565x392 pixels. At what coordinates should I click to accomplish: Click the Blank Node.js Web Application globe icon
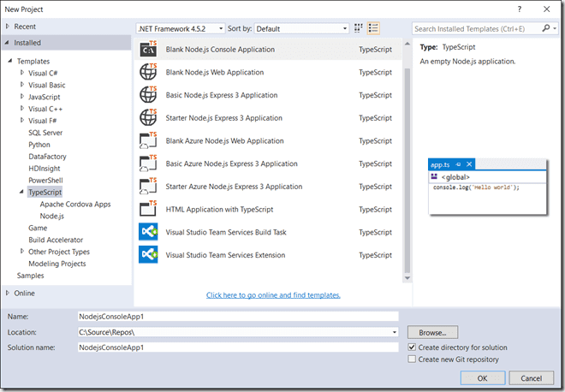[148, 72]
